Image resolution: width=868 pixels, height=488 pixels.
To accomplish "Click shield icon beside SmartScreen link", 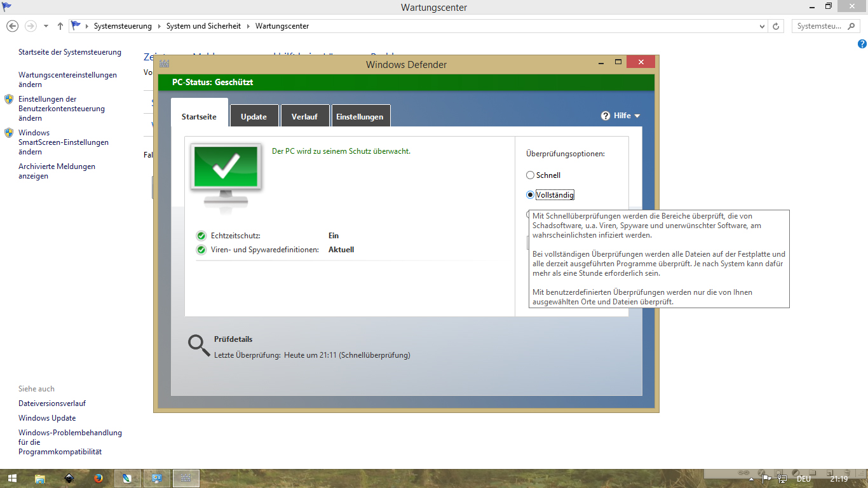I will point(9,133).
